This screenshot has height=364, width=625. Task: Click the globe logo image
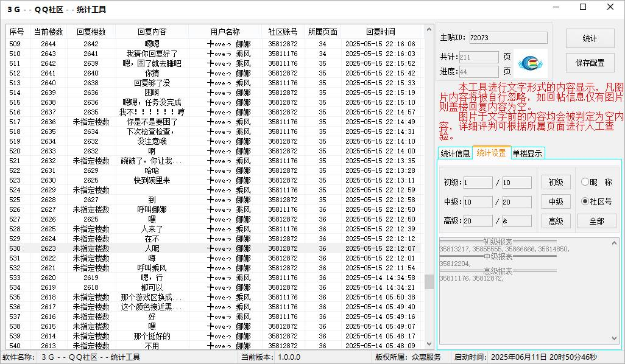[x=530, y=63]
